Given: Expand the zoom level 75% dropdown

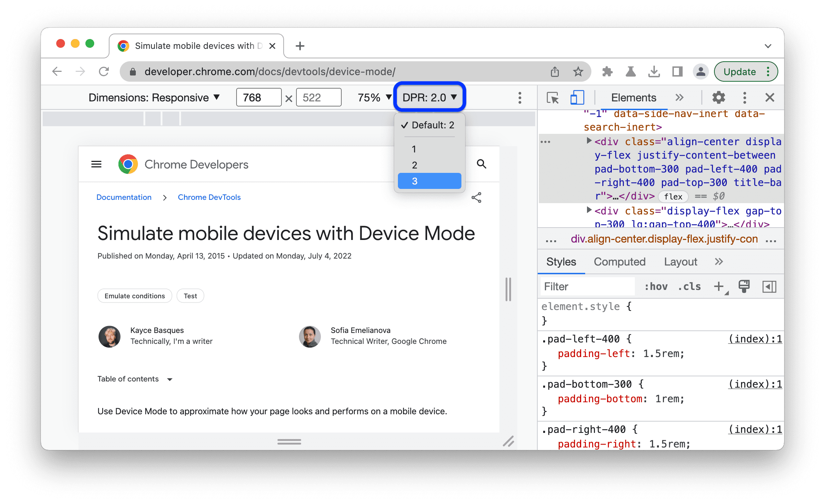Looking at the screenshot, I should tap(369, 98).
